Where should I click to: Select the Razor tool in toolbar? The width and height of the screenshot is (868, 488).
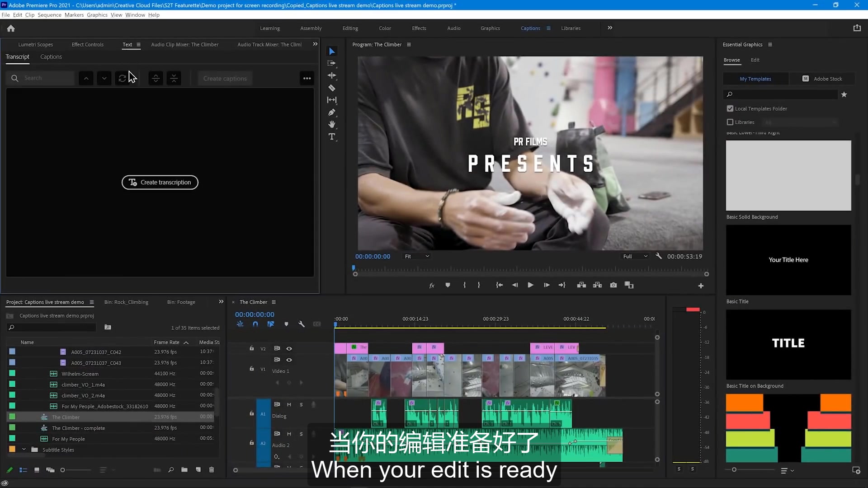333,87
